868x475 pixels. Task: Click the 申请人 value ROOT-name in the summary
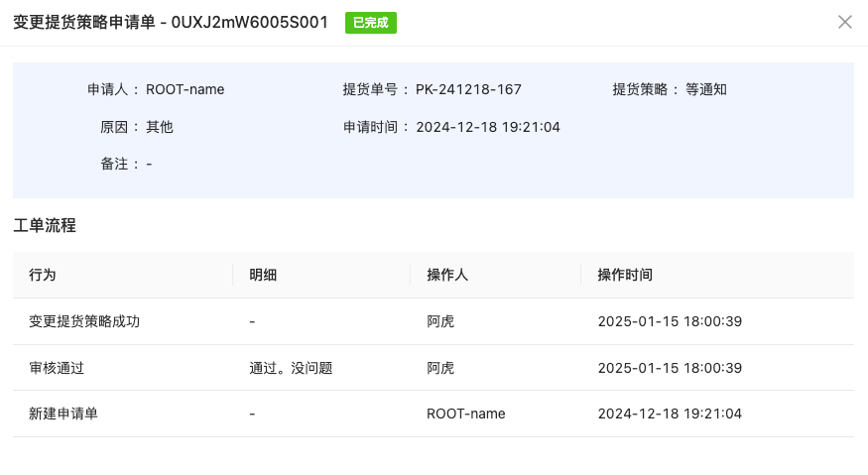click(185, 89)
